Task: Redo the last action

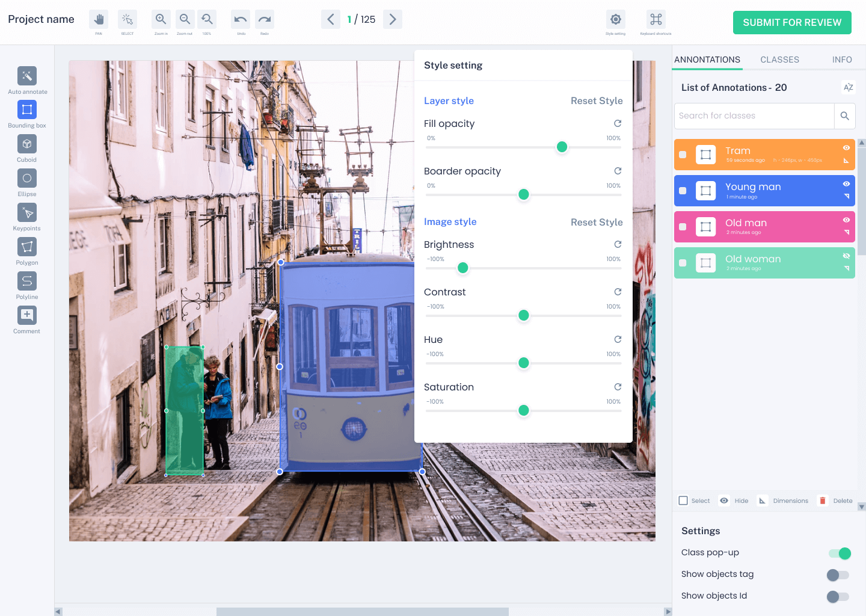Action: [x=265, y=19]
